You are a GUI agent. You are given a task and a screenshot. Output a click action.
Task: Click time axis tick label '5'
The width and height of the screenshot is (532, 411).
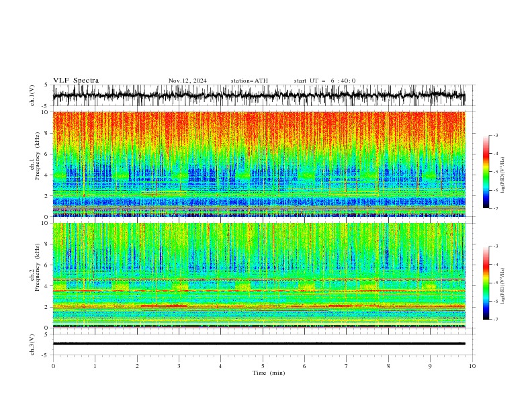pos(263,366)
